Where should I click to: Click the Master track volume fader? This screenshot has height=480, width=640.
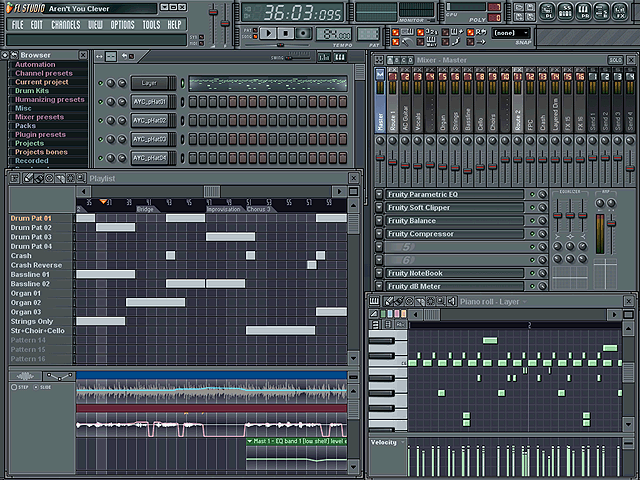pyautogui.click(x=380, y=158)
